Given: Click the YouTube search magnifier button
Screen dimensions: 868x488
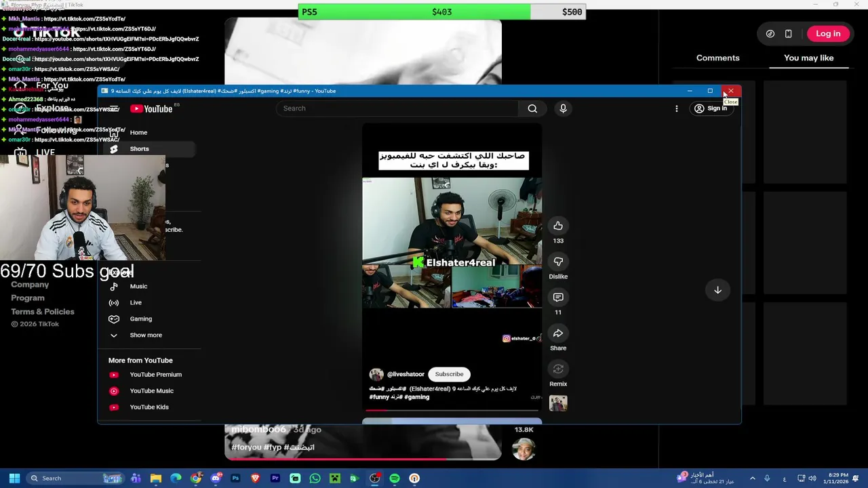Looking at the screenshot, I should (532, 108).
